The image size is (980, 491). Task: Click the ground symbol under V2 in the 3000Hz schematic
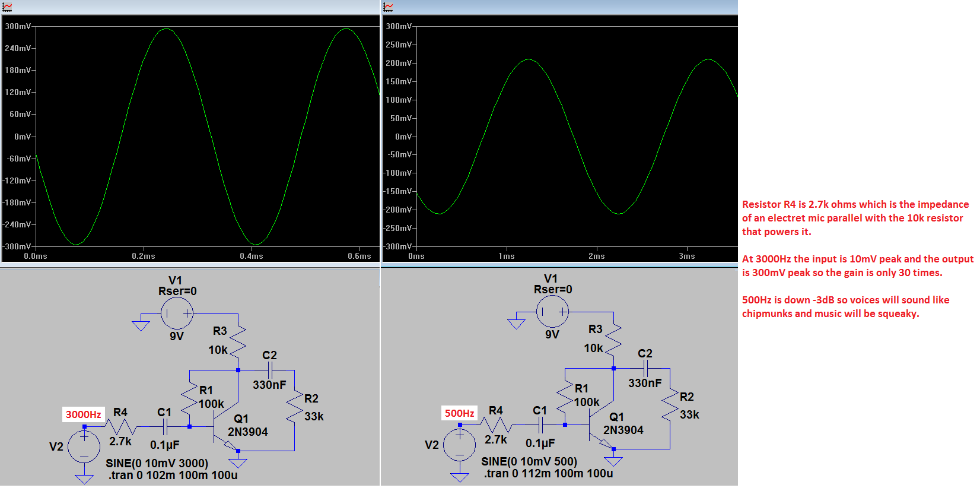pyautogui.click(x=84, y=479)
